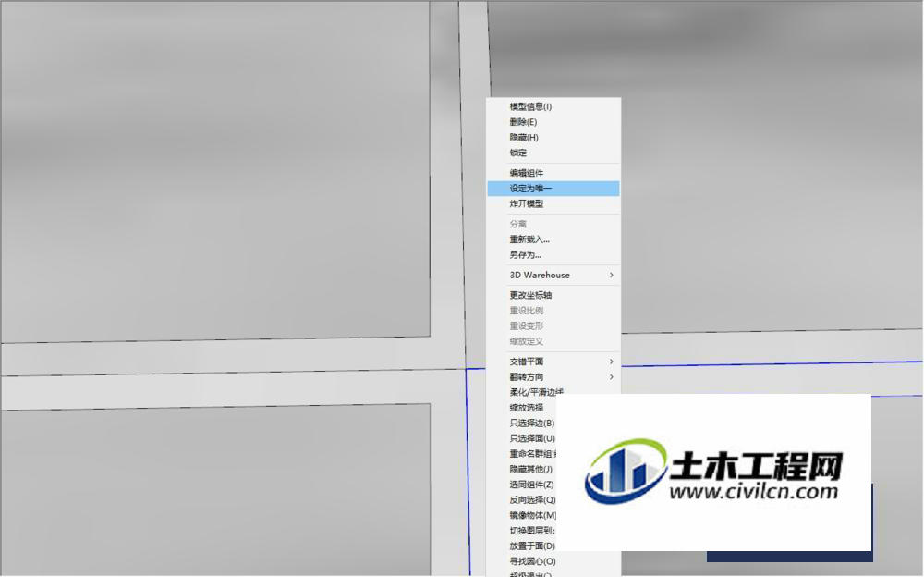This screenshot has height=577, width=924.
Task: Open 模型信息(I) from the context menu
Action: (553, 106)
